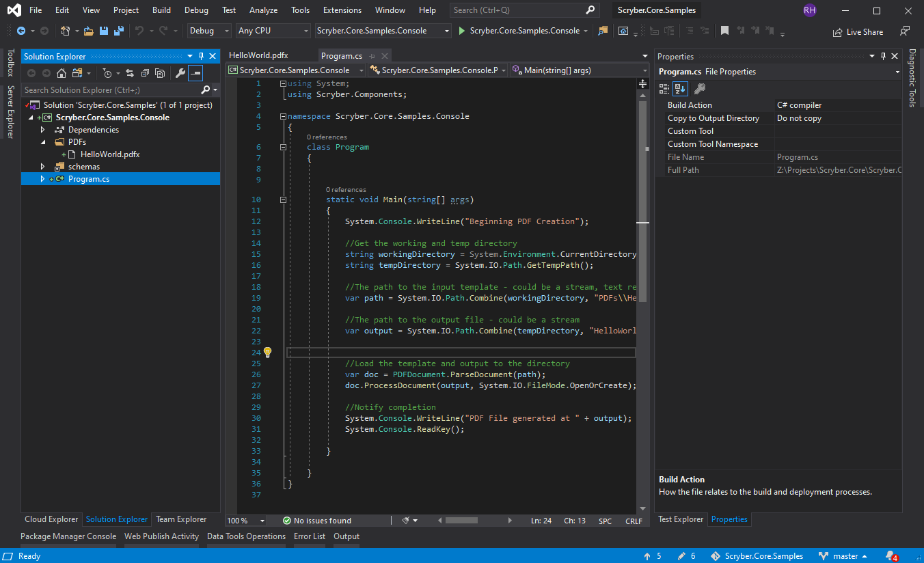Image resolution: width=924 pixels, height=563 pixels.
Task: Toggle Categorized view in Properties panel
Action: coord(664,88)
